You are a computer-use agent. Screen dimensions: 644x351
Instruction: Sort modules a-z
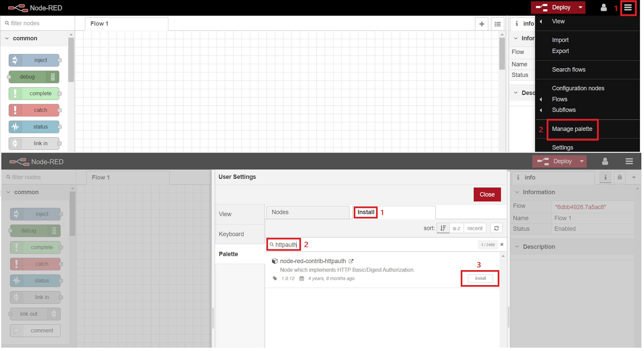457,228
